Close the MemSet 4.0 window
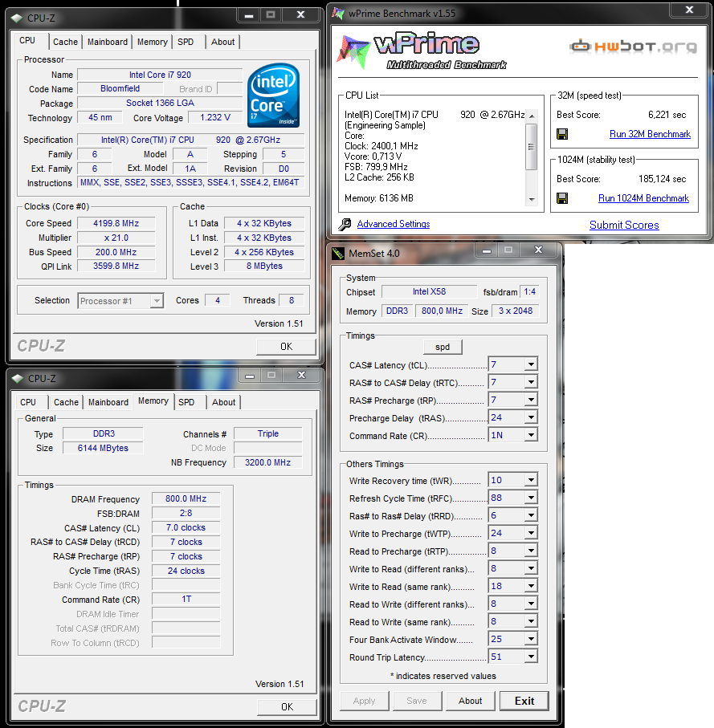714x728 pixels. 538,250
